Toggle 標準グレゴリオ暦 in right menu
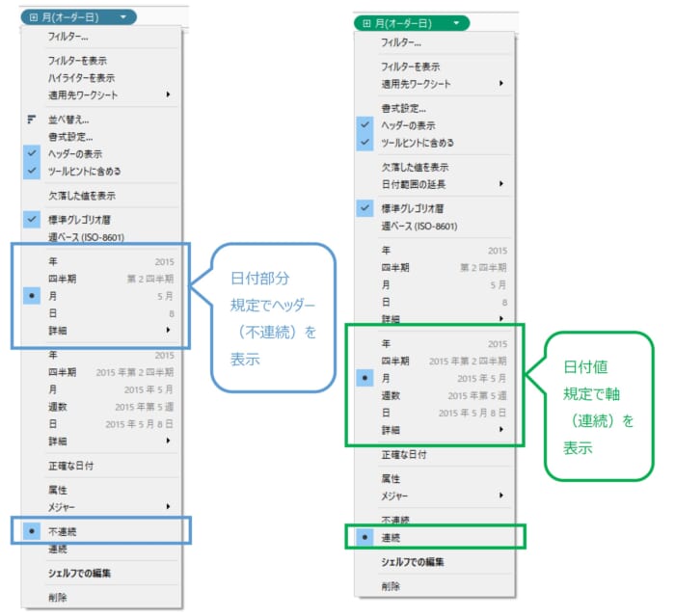Screen dimensions: 675x616 click(x=434, y=208)
